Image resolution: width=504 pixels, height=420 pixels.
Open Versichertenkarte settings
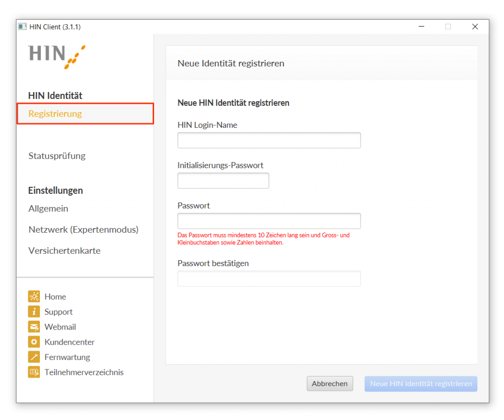(x=64, y=250)
